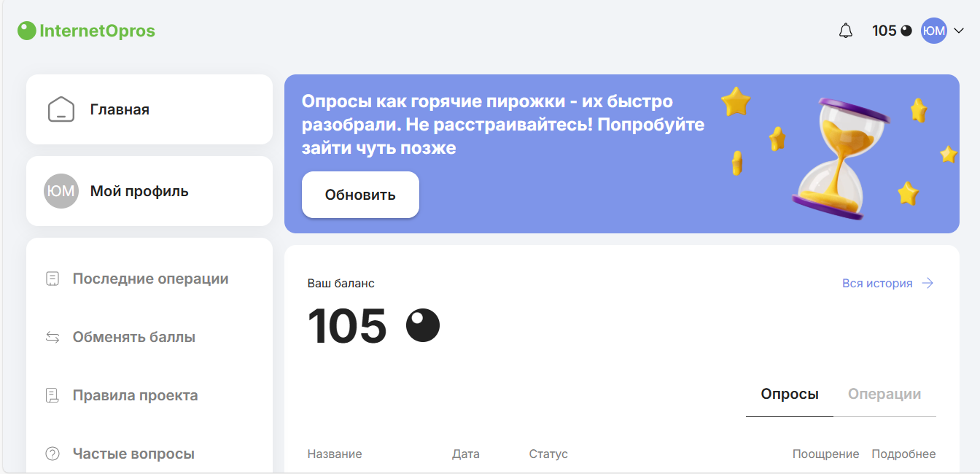Click the Правила проекта document icon

(52, 395)
